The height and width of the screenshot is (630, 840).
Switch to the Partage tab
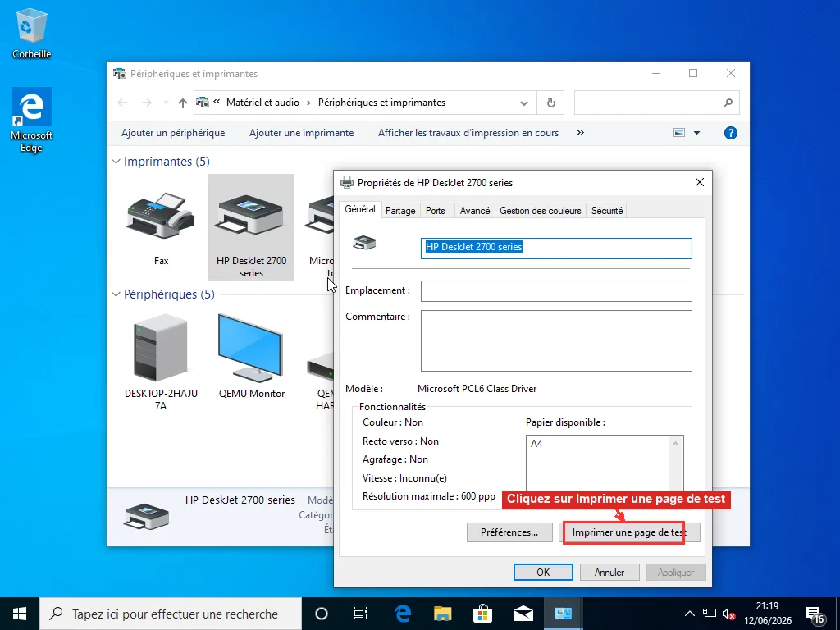tap(400, 211)
